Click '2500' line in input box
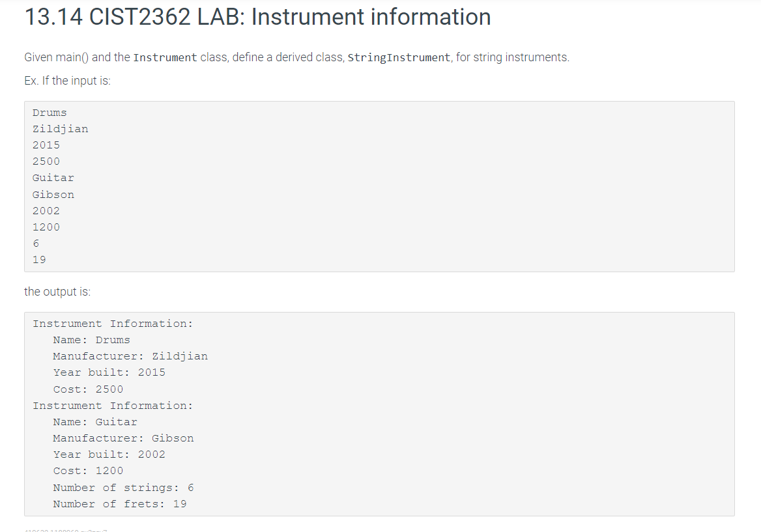The height and width of the screenshot is (532, 761). click(x=46, y=161)
